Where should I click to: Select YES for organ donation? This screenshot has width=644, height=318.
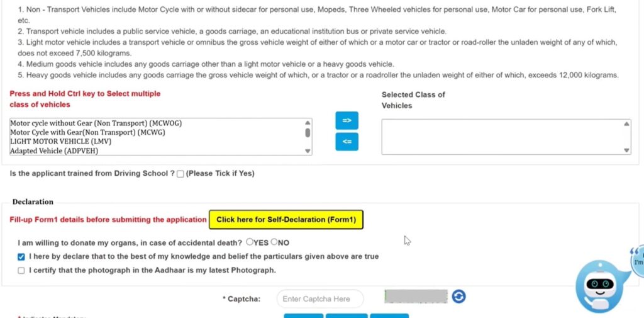tap(250, 242)
